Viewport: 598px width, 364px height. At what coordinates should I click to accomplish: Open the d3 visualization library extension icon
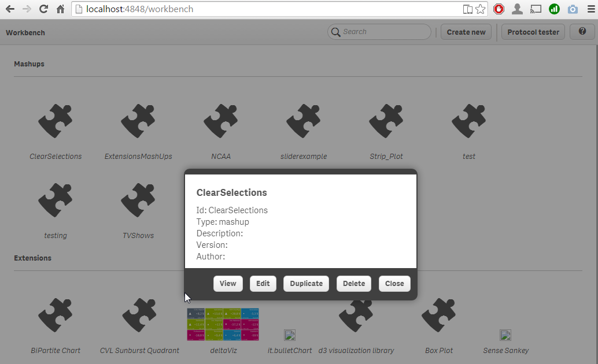tap(356, 317)
